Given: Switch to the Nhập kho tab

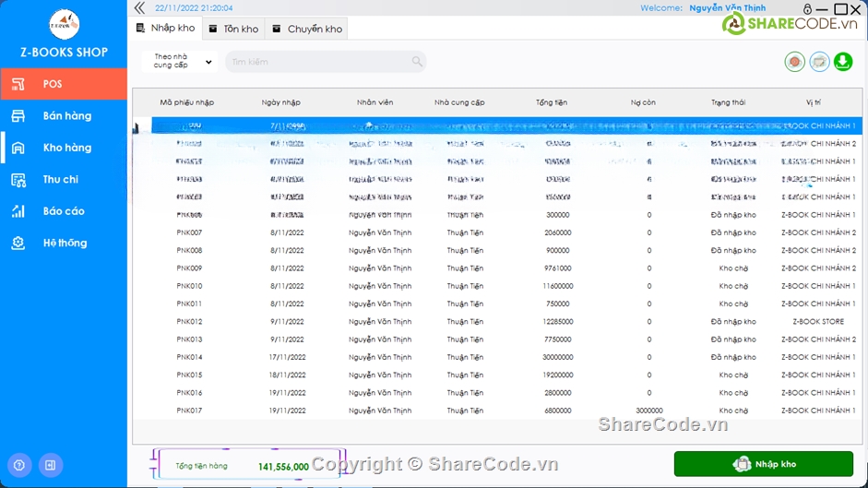Looking at the screenshot, I should click(x=166, y=29).
